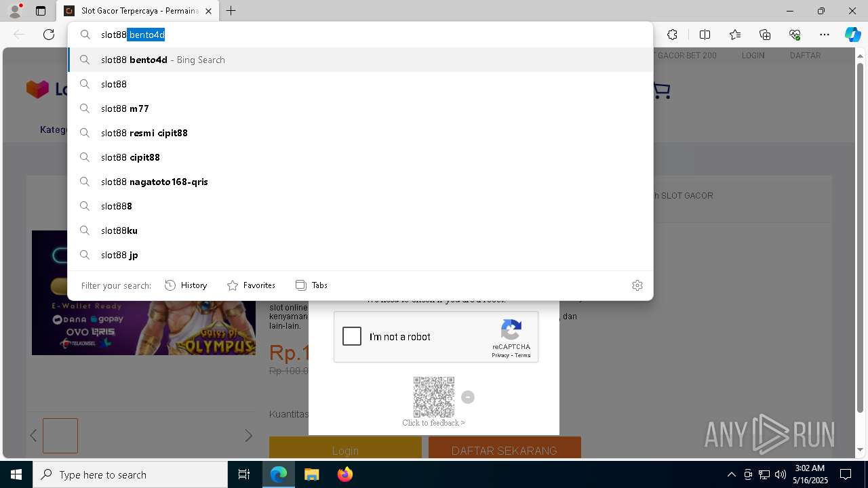Pick the slot88 cipit88 suggestion
Image resolution: width=868 pixels, height=488 pixels.
(360, 157)
